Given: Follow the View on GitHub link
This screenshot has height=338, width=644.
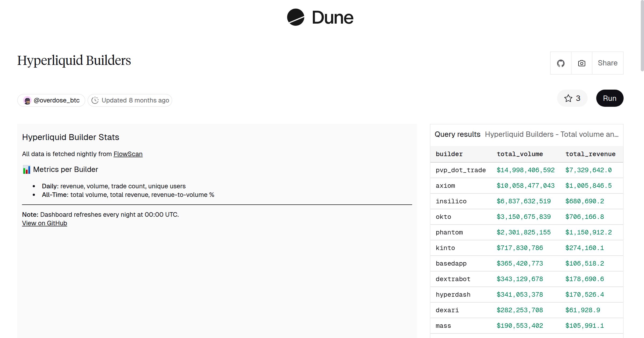Looking at the screenshot, I should (x=44, y=223).
